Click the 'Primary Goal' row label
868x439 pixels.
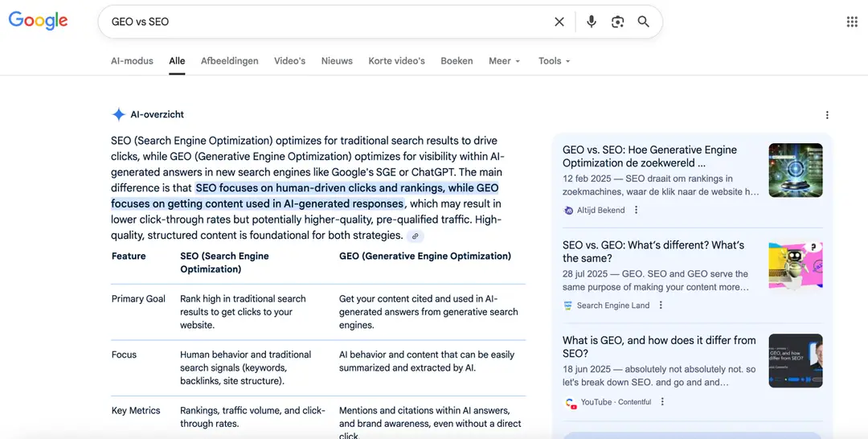(x=138, y=299)
